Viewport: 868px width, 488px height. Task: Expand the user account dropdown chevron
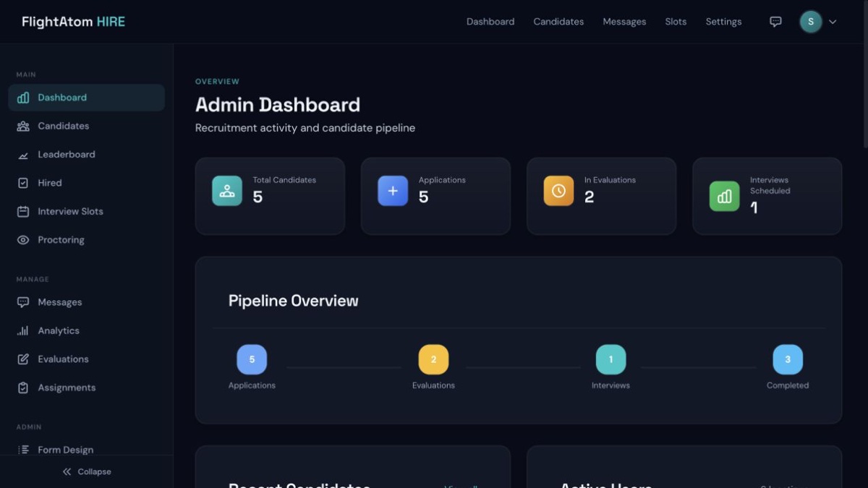point(833,22)
